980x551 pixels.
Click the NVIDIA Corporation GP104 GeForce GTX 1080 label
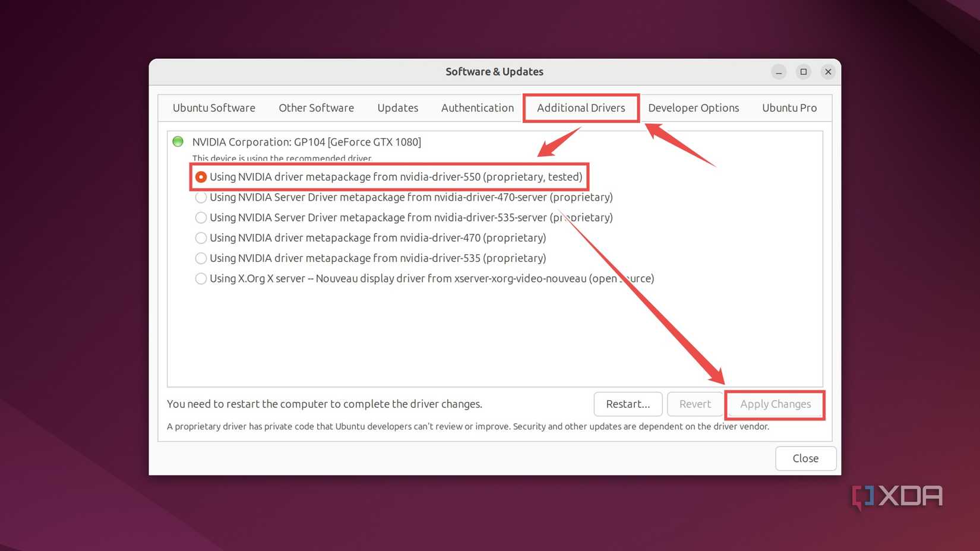click(306, 142)
